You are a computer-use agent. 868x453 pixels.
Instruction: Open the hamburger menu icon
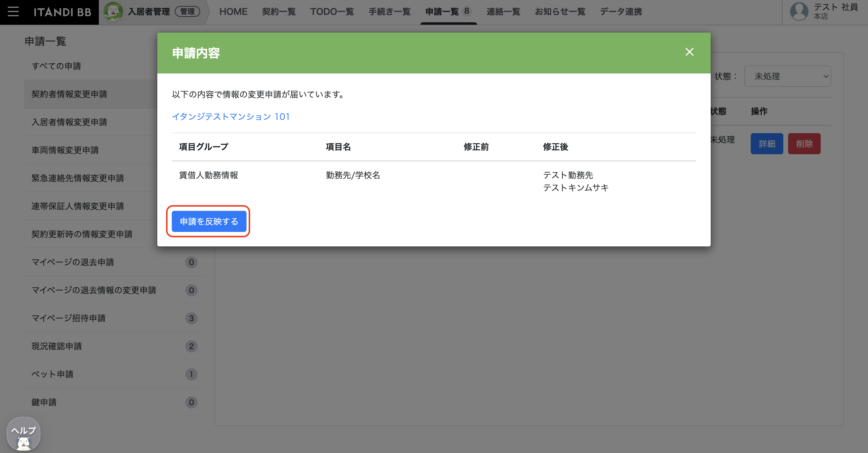(13, 12)
